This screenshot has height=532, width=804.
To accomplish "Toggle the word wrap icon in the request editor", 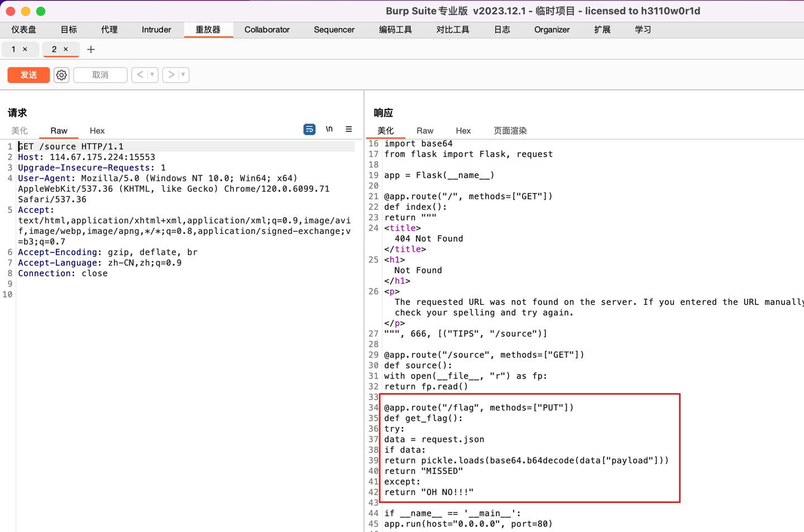I will 309,129.
